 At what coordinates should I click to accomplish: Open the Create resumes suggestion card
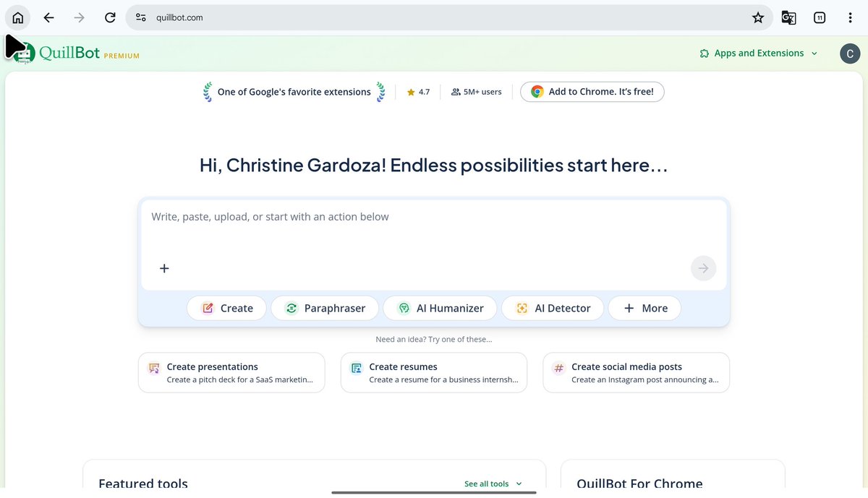[434, 372]
